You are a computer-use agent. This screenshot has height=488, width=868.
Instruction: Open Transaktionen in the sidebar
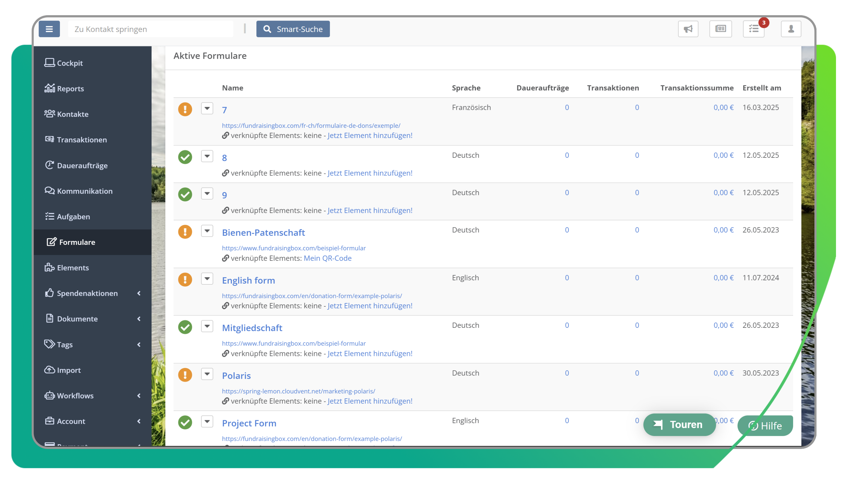pyautogui.click(x=82, y=140)
